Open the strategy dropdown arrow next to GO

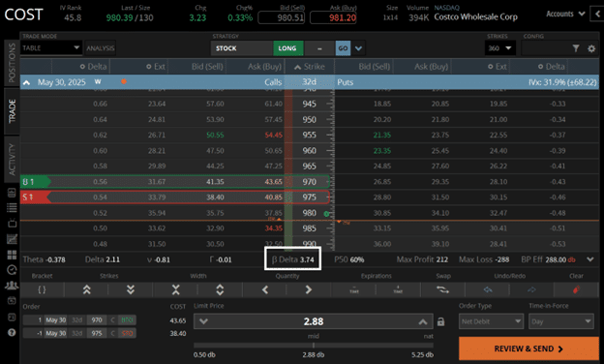point(358,48)
